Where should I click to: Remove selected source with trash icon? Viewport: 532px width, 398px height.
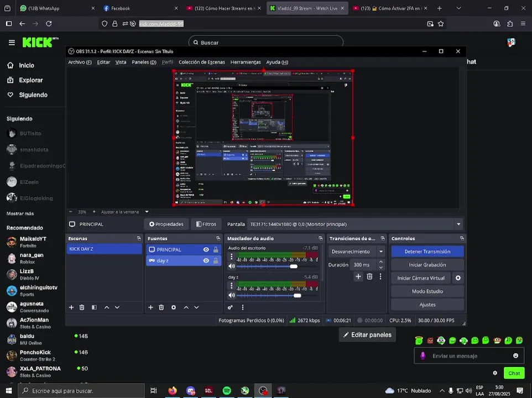tap(161, 307)
